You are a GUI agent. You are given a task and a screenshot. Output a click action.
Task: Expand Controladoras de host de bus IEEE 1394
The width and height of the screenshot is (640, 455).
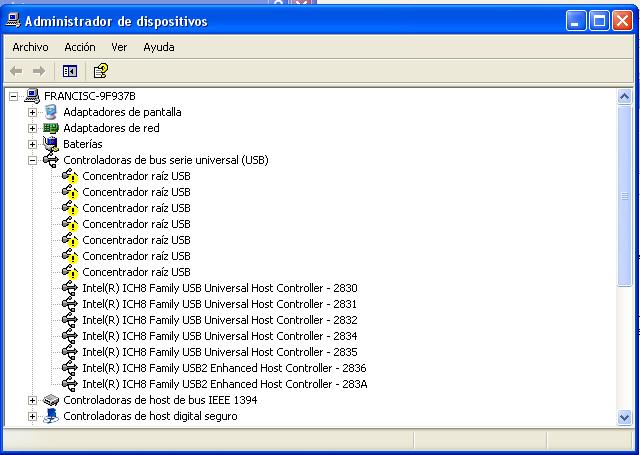tap(33, 400)
